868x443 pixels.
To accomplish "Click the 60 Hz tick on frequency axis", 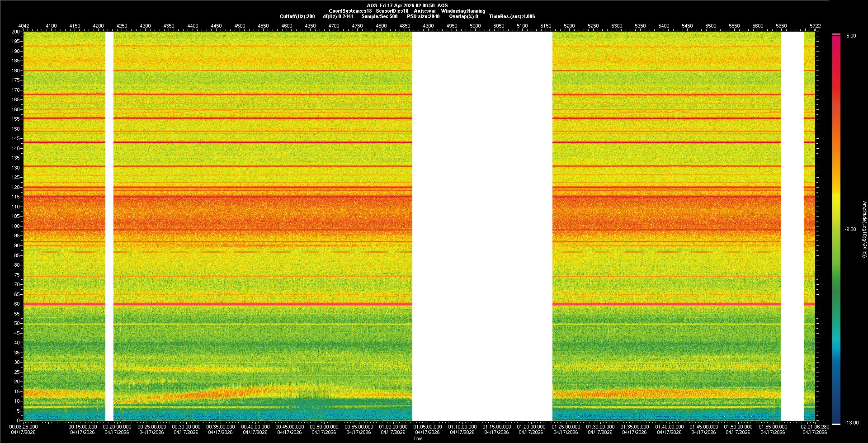I will tap(16, 304).
